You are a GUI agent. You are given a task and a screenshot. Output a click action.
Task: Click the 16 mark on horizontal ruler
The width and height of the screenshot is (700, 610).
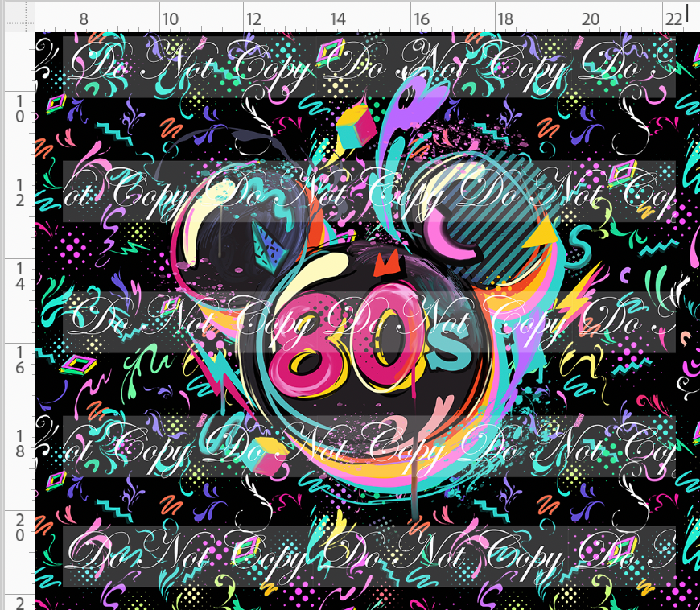(422, 19)
